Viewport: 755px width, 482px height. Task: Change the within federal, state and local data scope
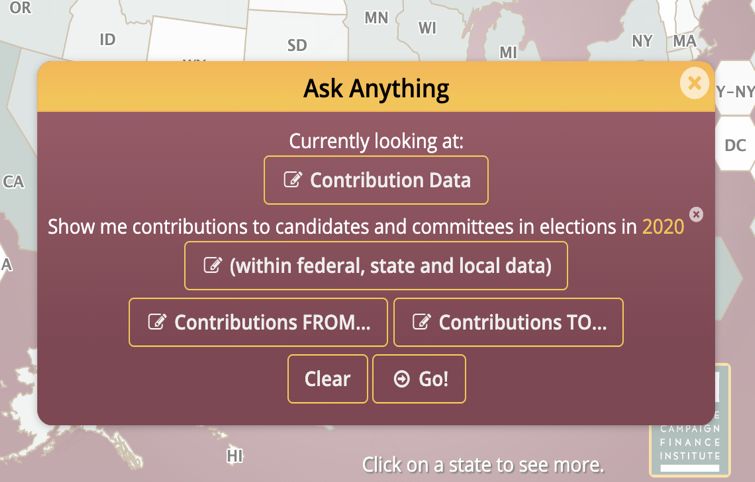[x=376, y=266]
